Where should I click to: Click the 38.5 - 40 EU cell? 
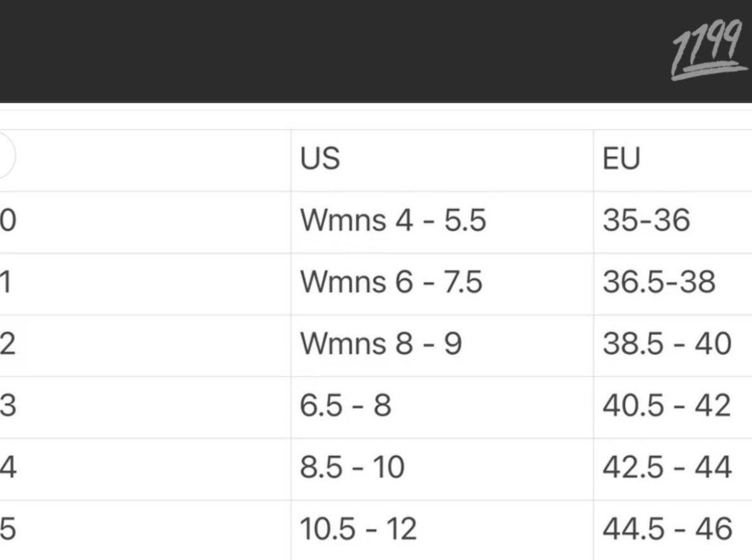pos(667,344)
